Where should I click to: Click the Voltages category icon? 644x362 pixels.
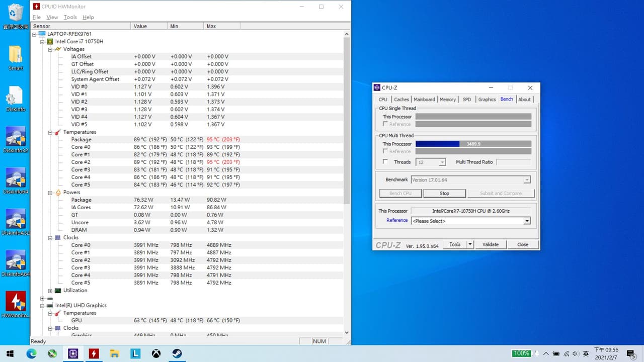coord(58,49)
